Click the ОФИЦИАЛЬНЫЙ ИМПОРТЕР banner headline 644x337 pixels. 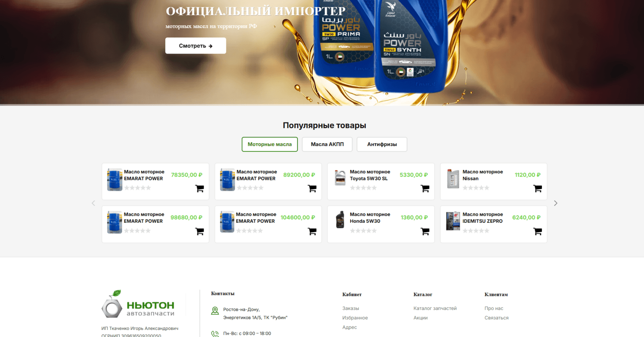tap(256, 11)
